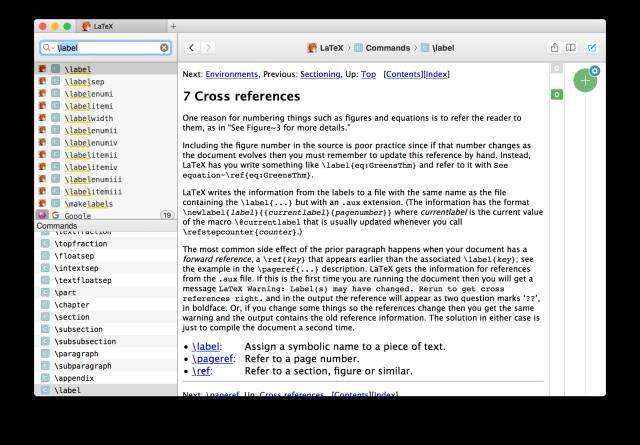640x445 pixels.
Task: Follow the Top link
Action: 368,74
